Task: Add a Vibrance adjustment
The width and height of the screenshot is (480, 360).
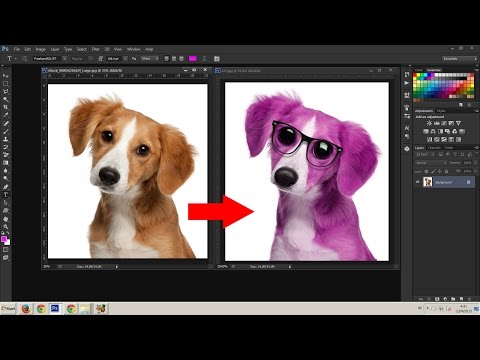Action: 458,123
